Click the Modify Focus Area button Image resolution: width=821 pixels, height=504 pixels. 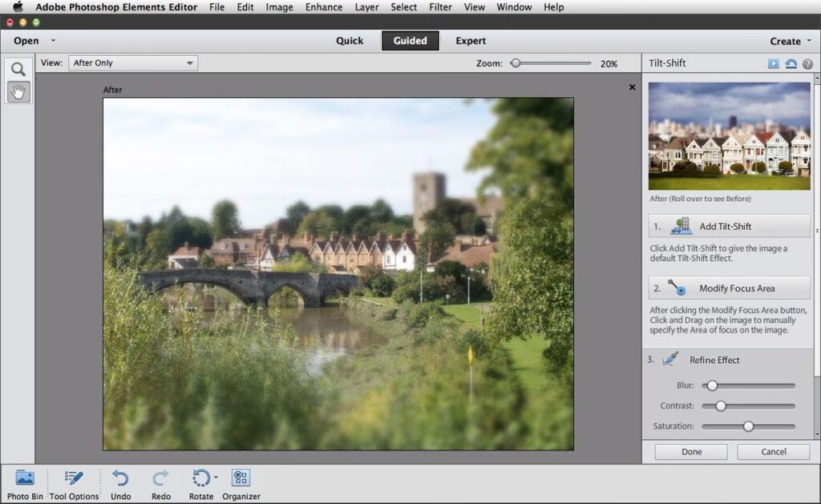tap(729, 288)
